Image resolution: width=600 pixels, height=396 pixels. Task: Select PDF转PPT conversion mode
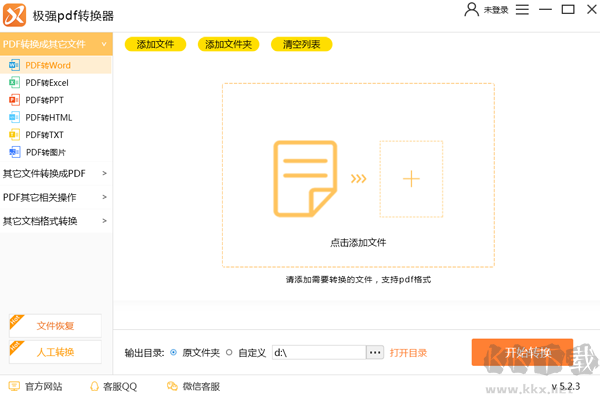pyautogui.click(x=56, y=100)
